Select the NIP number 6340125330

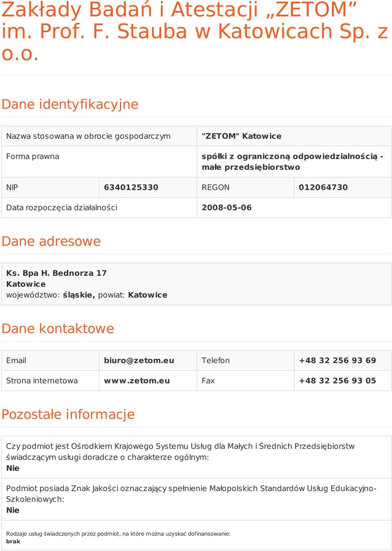[x=131, y=187]
